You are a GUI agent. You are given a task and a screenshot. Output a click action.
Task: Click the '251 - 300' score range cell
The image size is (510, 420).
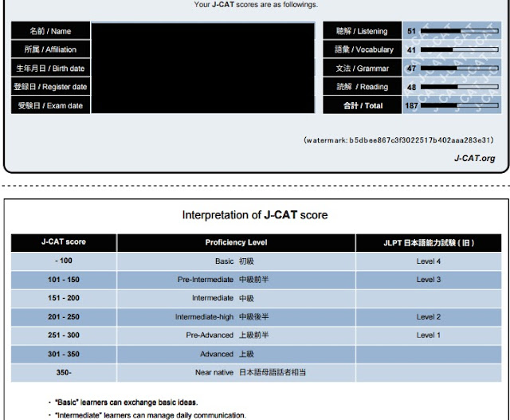64,335
